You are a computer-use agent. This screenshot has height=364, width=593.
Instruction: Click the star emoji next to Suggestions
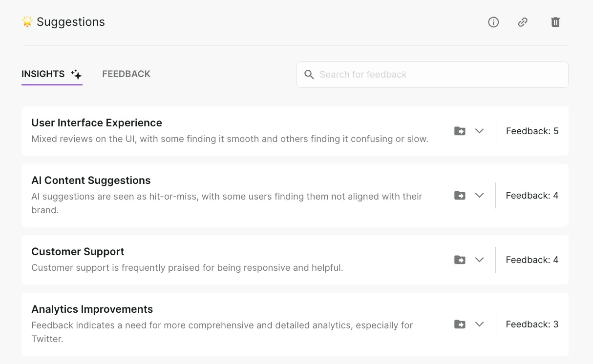point(27,22)
